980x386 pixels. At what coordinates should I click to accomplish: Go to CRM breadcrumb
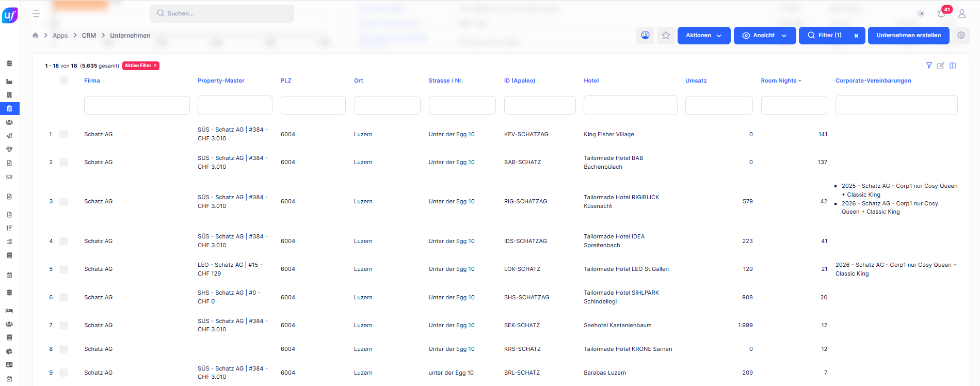pos(89,36)
